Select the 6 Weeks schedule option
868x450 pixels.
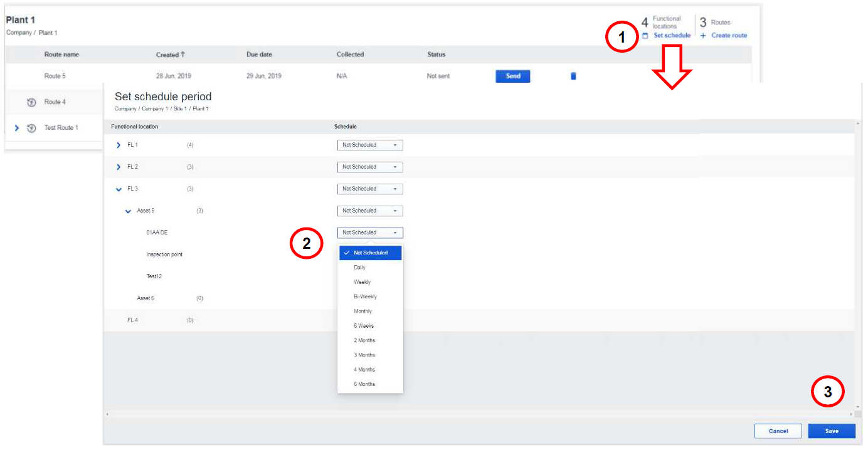(364, 326)
